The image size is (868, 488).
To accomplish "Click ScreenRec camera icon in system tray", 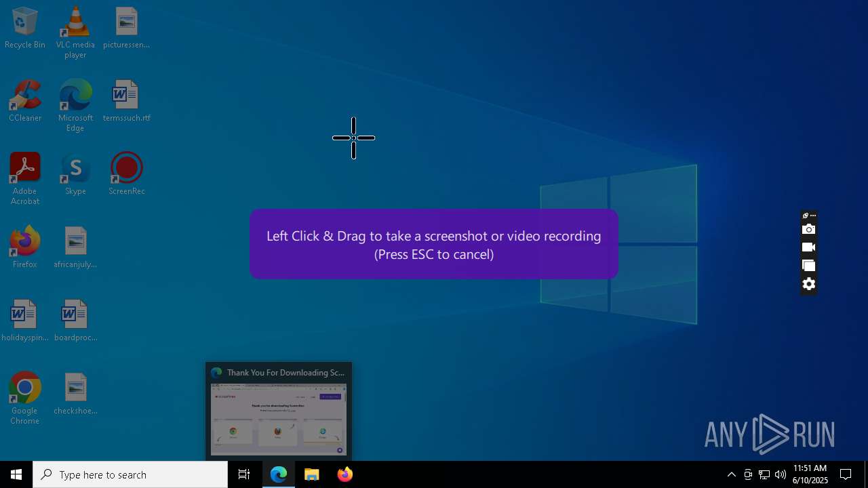I will point(748,474).
